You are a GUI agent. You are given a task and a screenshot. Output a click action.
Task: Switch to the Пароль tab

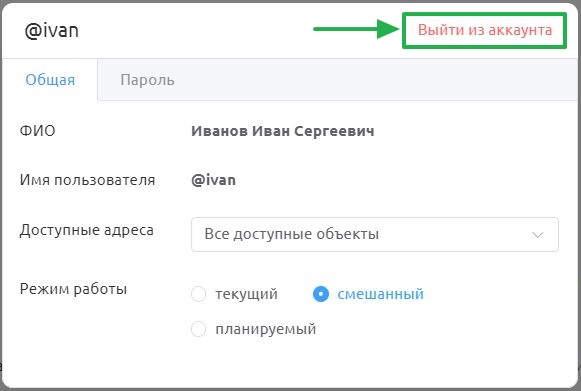point(147,80)
